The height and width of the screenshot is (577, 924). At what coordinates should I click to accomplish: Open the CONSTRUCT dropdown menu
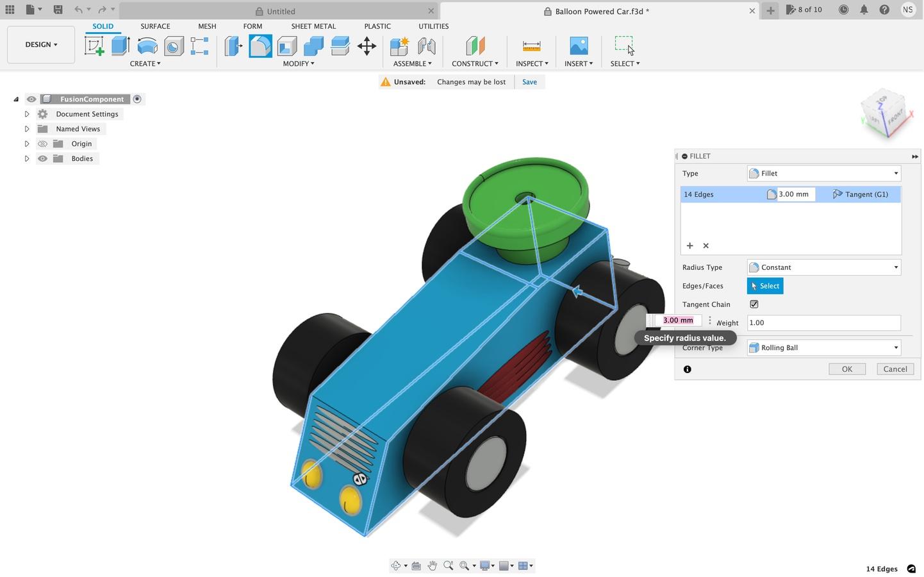tap(475, 63)
